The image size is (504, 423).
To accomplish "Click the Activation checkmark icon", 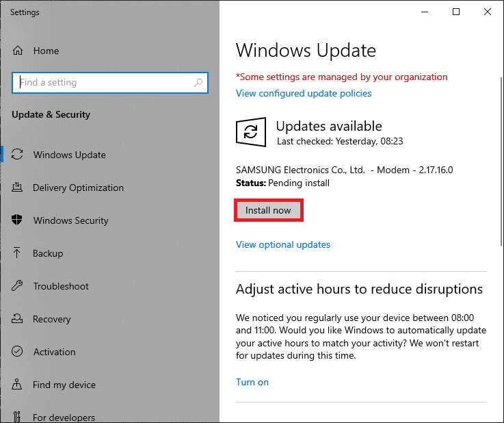I will click(x=18, y=352).
